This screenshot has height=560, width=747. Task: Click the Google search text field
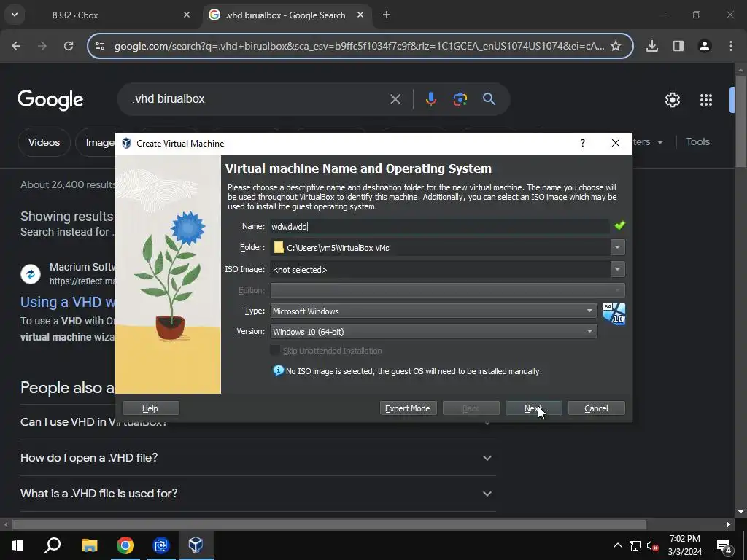pos(258,99)
